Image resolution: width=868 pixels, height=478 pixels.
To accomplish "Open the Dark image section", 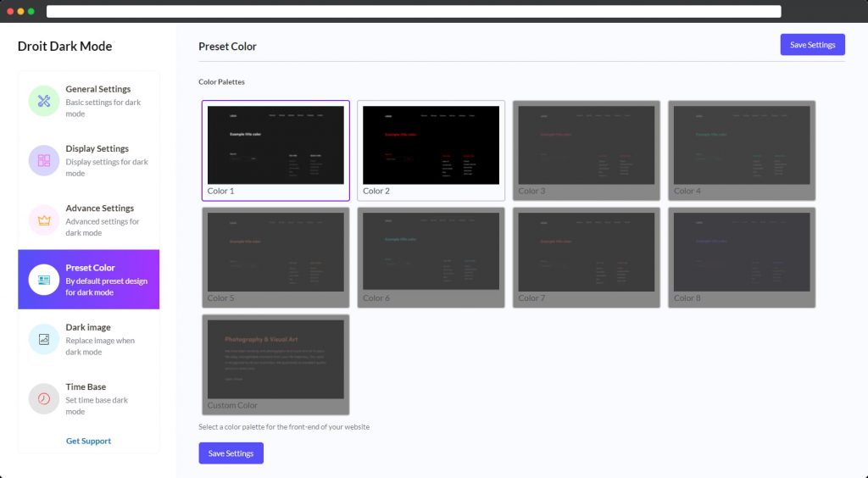I will click(88, 339).
